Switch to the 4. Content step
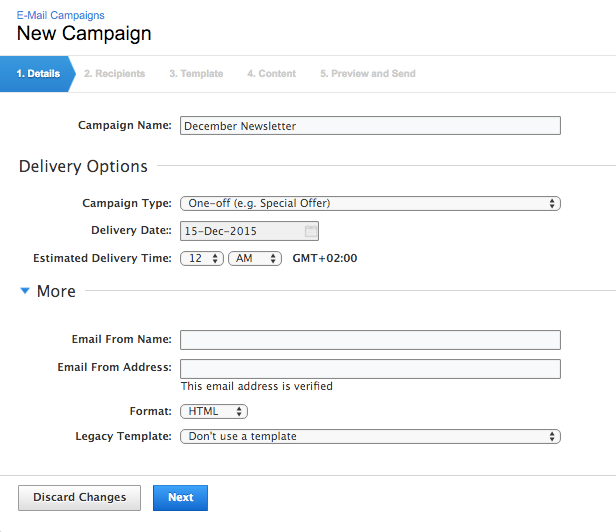The height and width of the screenshot is (532, 616). [x=271, y=74]
